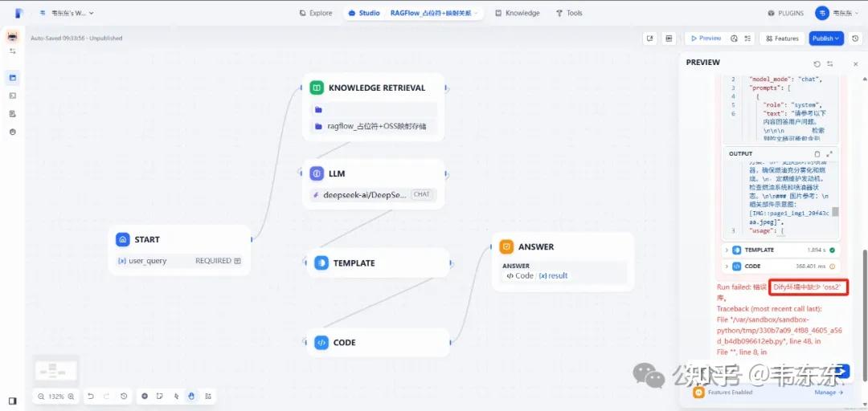
Task: Click result variable in ANSWER node
Action: click(x=553, y=275)
